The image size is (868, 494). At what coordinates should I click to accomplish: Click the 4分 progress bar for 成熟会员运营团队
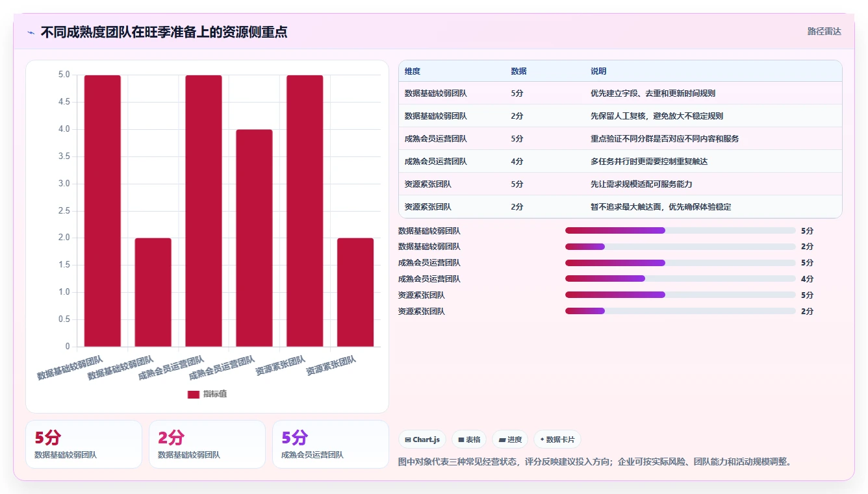(680, 278)
